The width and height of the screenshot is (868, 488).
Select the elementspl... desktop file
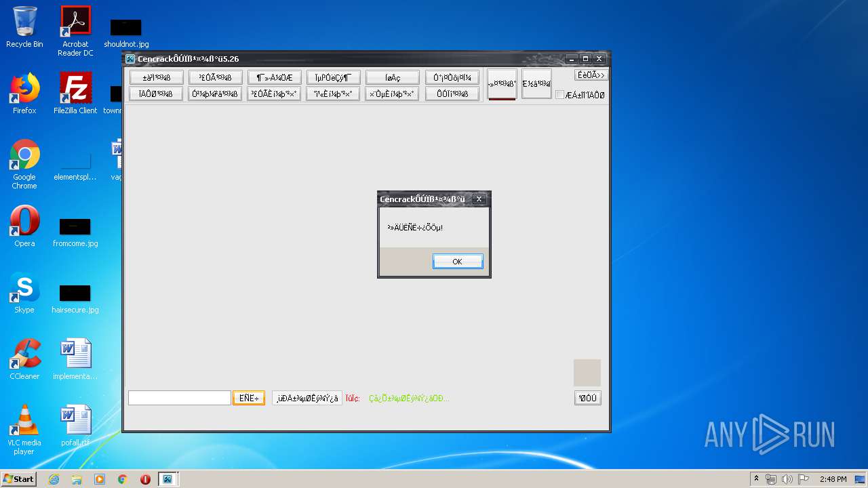75,167
